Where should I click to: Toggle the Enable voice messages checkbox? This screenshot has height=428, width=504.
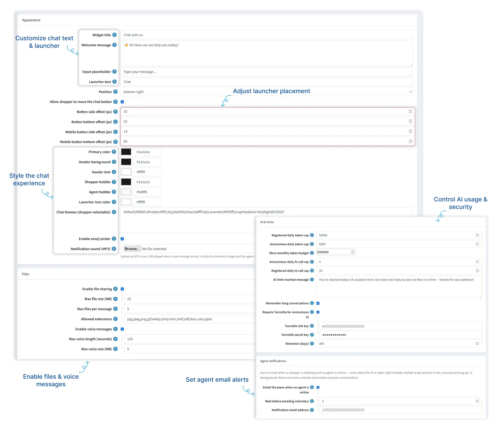(122, 329)
